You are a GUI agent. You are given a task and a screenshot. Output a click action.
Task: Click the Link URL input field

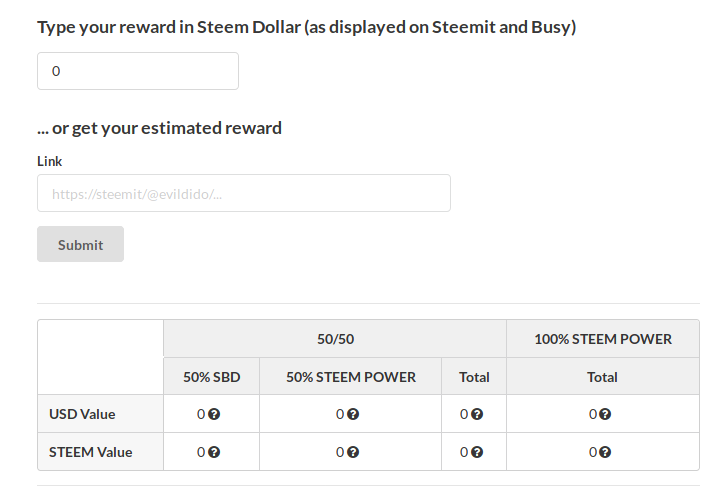click(244, 193)
